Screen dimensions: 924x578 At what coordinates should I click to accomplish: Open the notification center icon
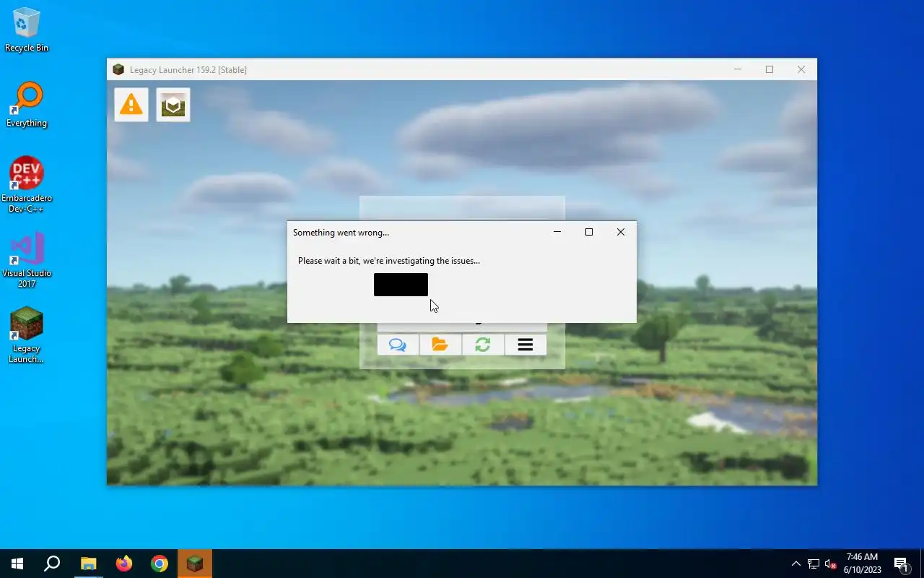901,564
